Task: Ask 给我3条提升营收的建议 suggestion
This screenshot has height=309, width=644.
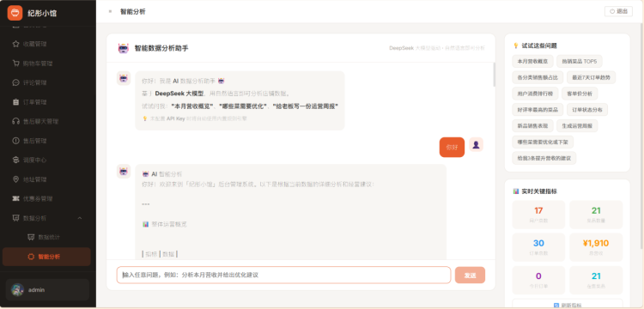Action: (544, 158)
